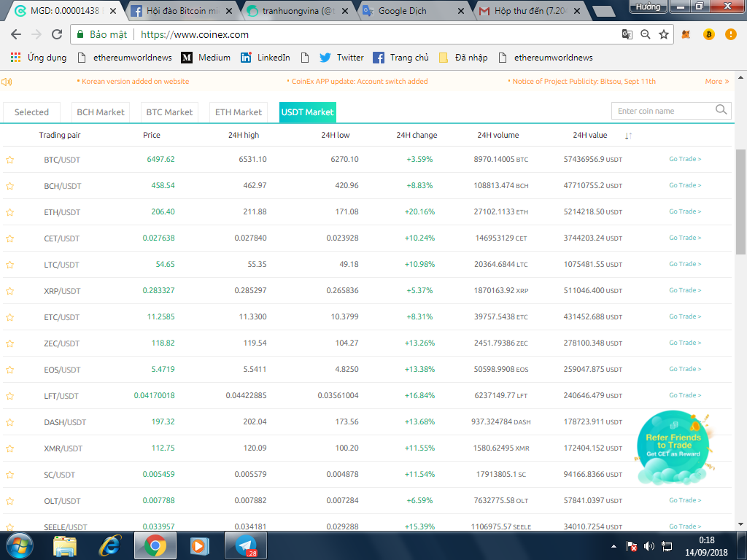The width and height of the screenshot is (747, 560).
Task: Click Go Trade for ETH/USDT
Action: click(685, 211)
